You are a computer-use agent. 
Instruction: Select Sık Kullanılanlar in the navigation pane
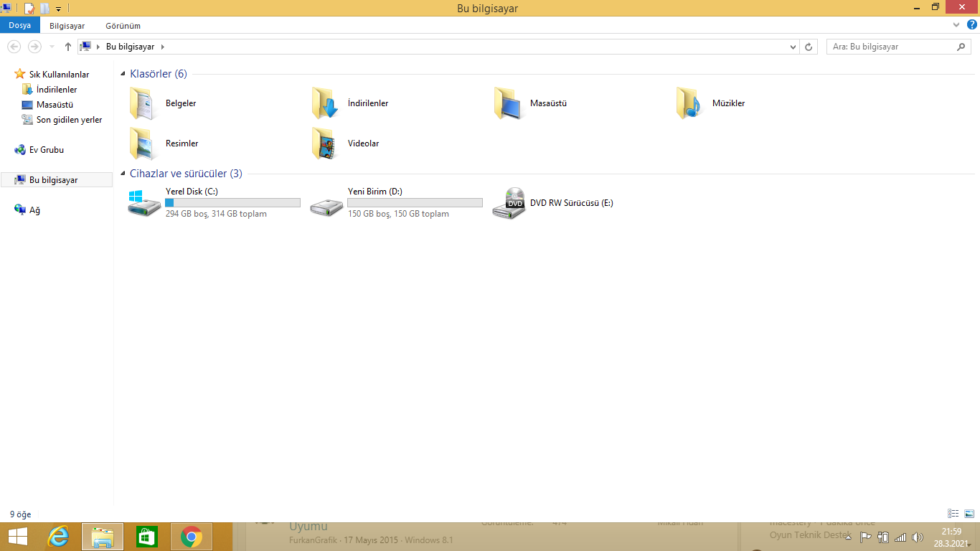tap(59, 75)
